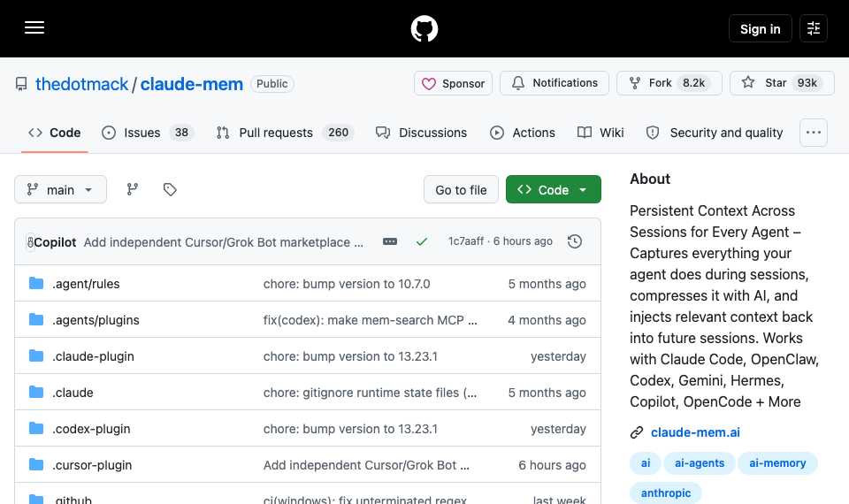
Task: Open the .cursor-plugin folder
Action: tap(92, 465)
